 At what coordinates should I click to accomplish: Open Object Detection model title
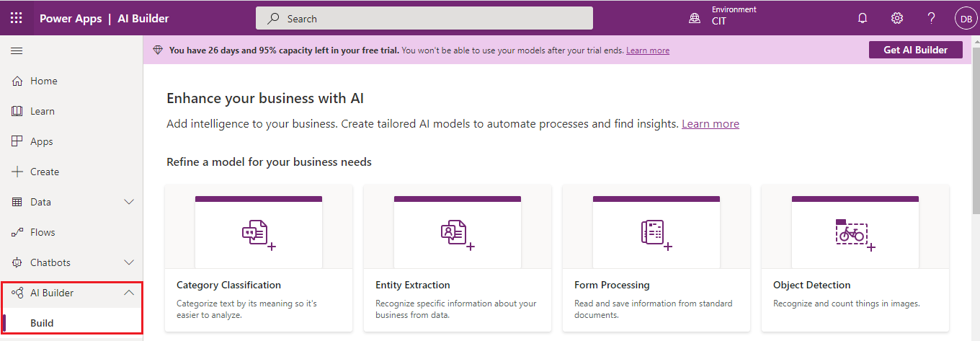pos(812,285)
